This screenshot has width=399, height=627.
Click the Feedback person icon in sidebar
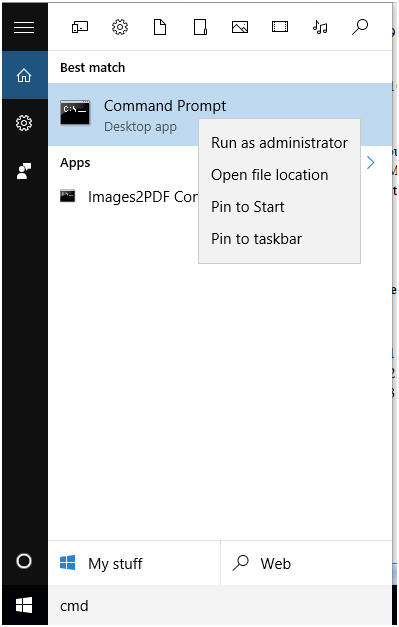[x=24, y=171]
